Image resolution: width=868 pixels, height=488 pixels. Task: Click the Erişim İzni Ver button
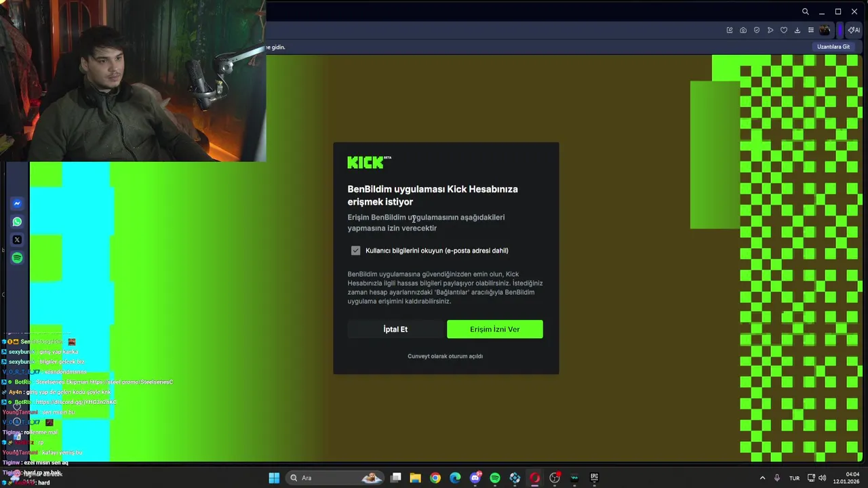pos(494,329)
